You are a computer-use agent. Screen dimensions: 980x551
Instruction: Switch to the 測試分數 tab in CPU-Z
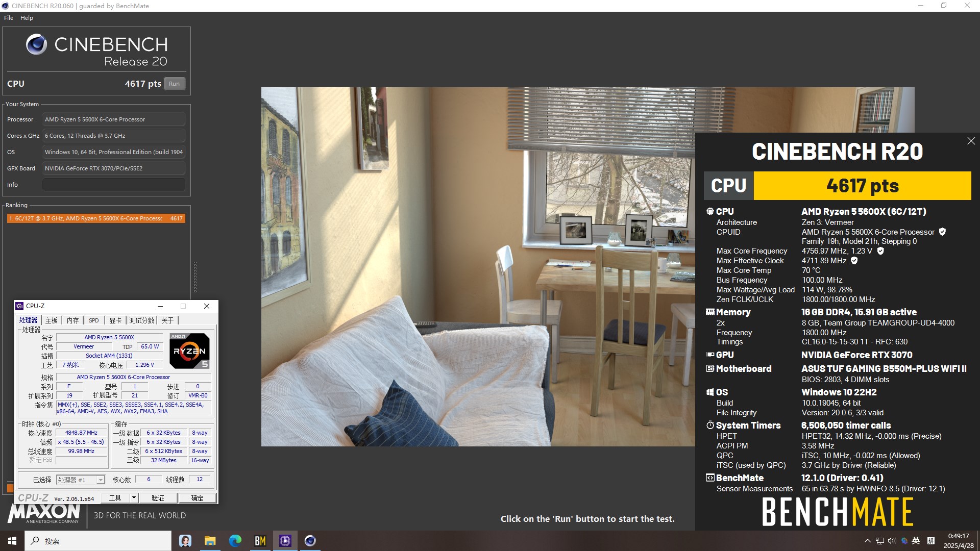coord(141,320)
